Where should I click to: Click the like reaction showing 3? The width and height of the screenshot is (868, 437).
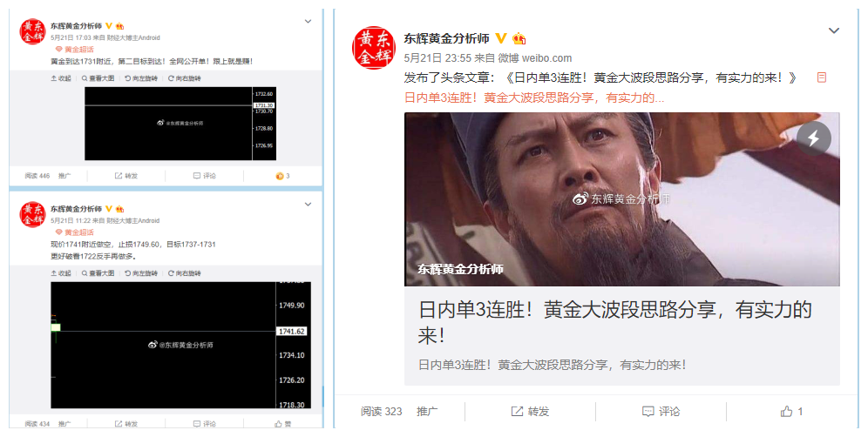pyautogui.click(x=283, y=176)
